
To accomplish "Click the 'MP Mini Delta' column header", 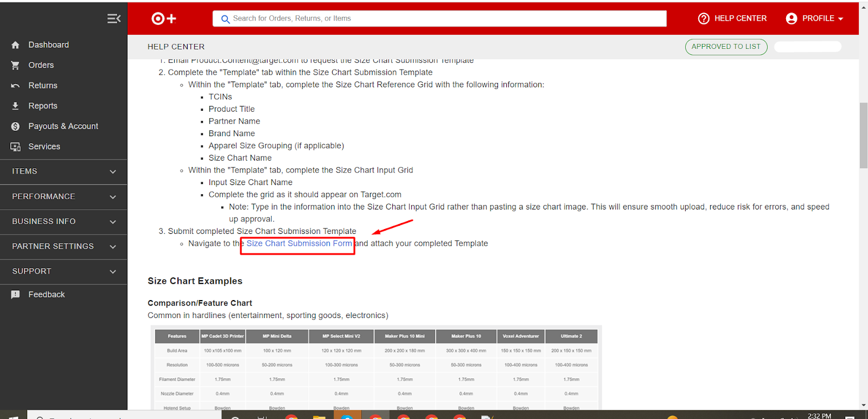I will click(277, 337).
